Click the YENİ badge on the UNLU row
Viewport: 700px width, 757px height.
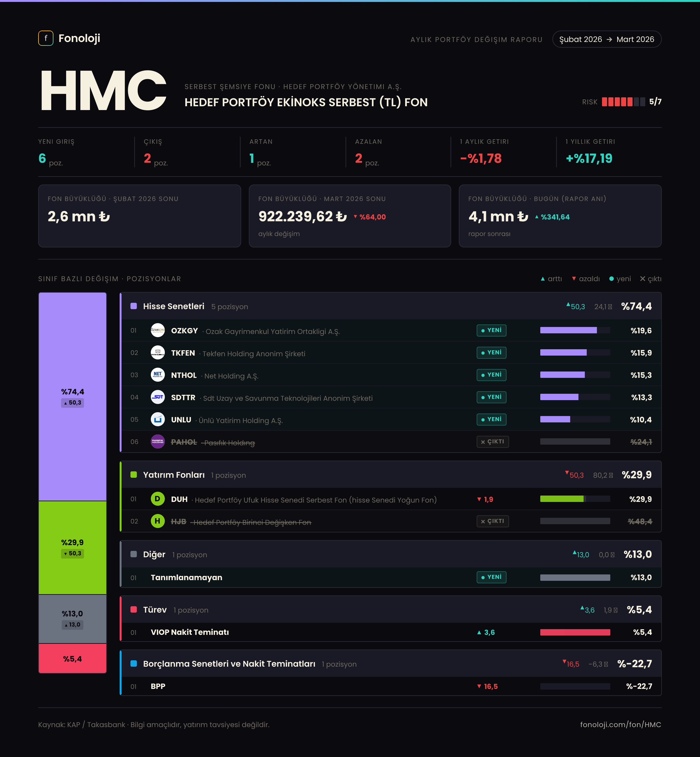pyautogui.click(x=491, y=420)
